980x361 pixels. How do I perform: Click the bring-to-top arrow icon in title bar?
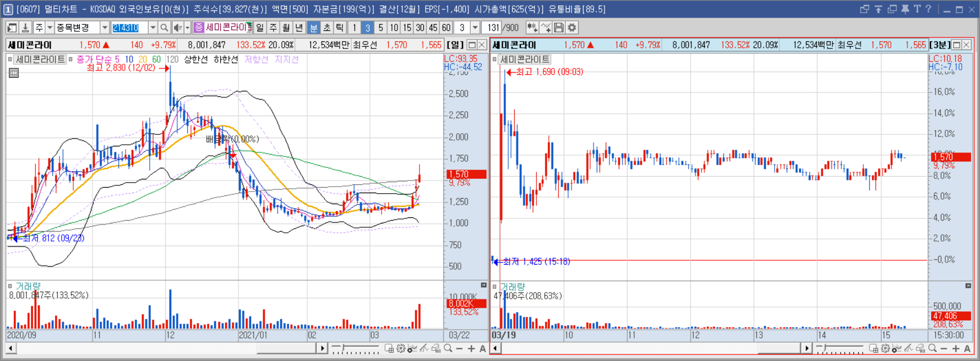click(x=878, y=9)
